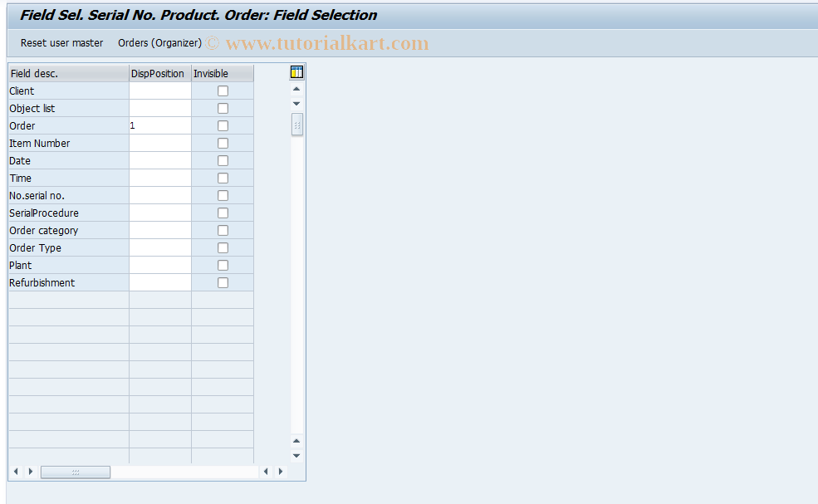Screen dimensions: 818x504
Task: Open the table column configuration icon
Action: (296, 72)
